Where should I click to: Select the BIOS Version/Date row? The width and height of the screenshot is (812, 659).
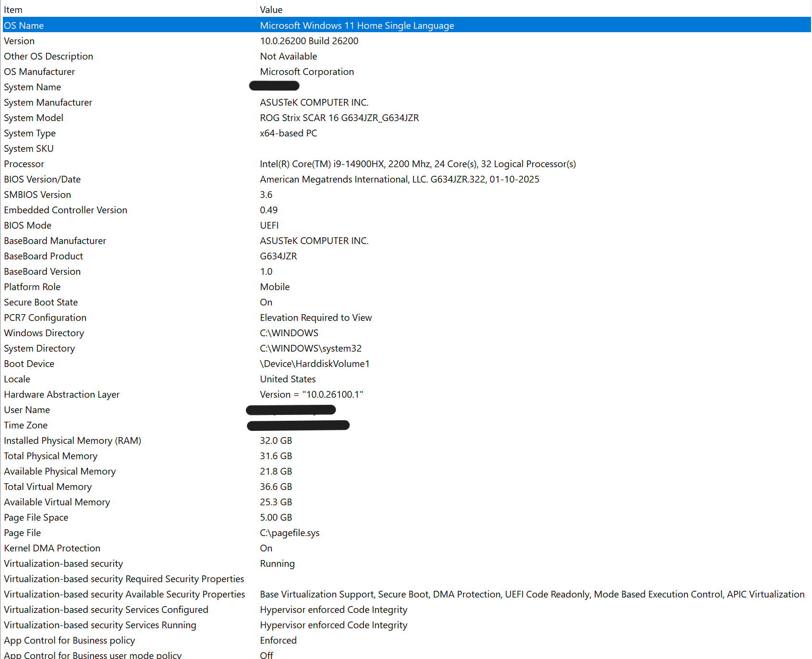[407, 179]
